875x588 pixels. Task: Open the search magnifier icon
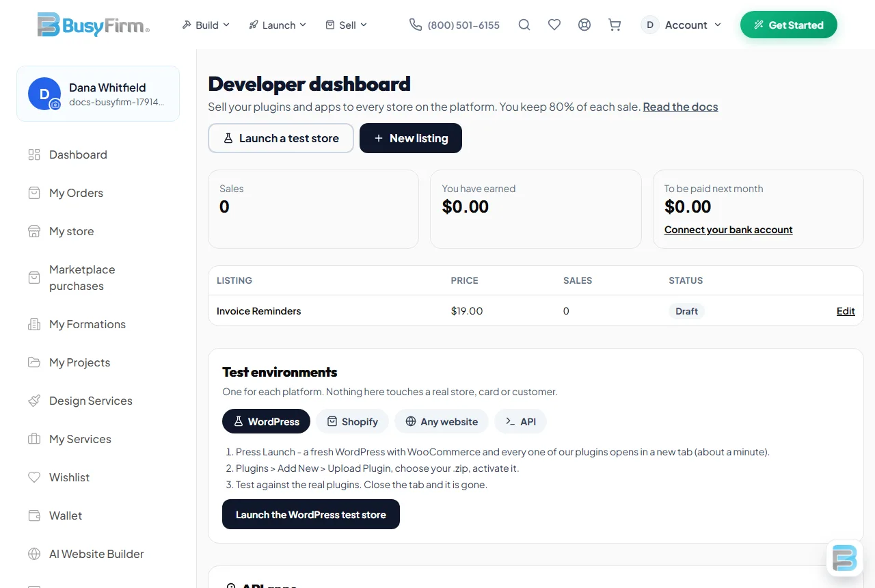(x=524, y=25)
